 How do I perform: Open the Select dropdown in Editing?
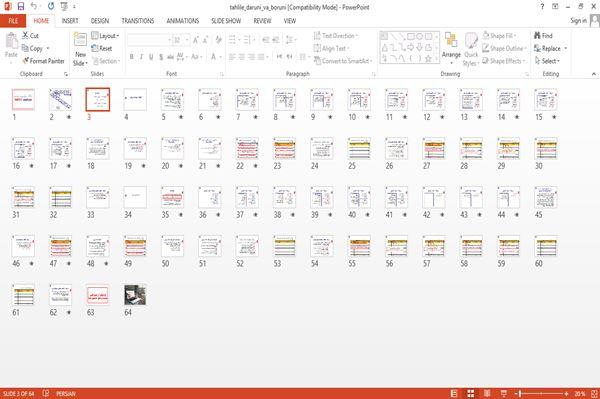click(x=547, y=61)
